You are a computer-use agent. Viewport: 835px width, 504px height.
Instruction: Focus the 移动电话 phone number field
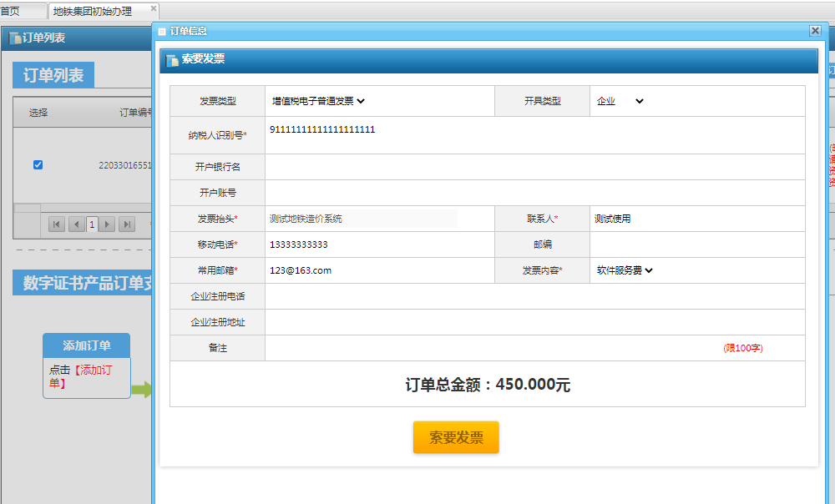380,244
